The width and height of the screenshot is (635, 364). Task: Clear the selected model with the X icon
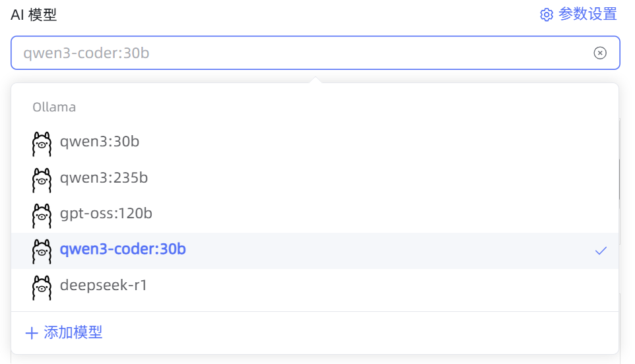pos(599,53)
